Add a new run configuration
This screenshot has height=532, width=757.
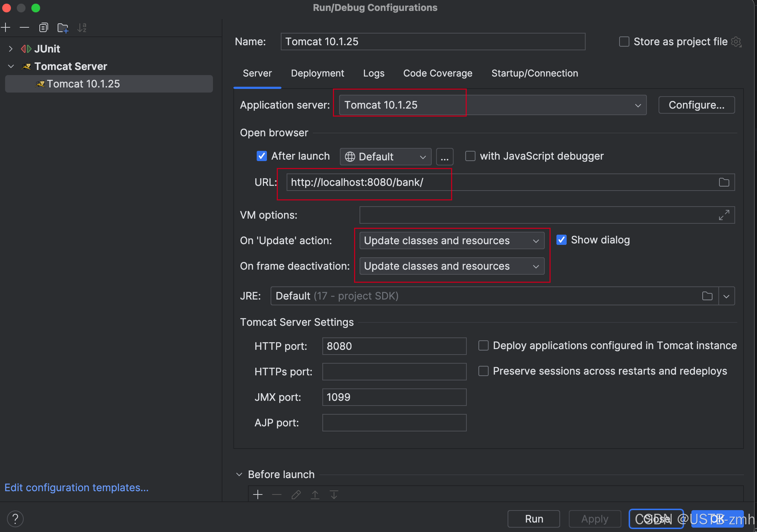(5, 28)
